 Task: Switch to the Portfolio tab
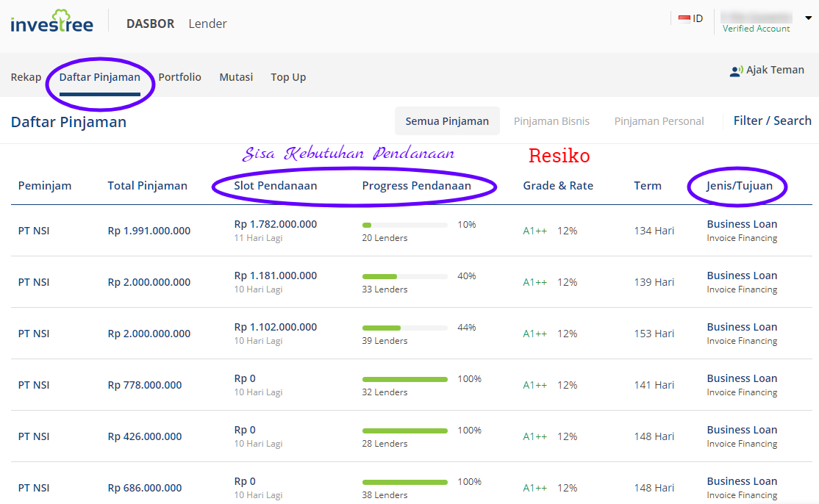pos(179,76)
